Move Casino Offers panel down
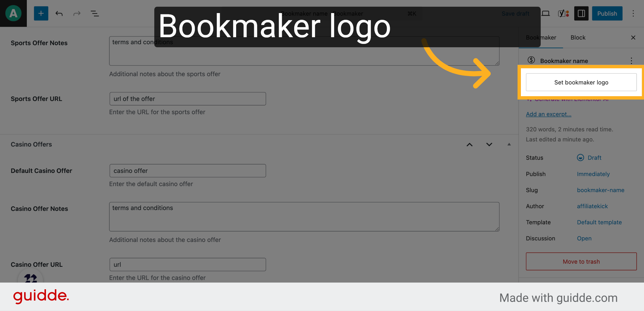The height and width of the screenshot is (311, 644). pos(489,144)
